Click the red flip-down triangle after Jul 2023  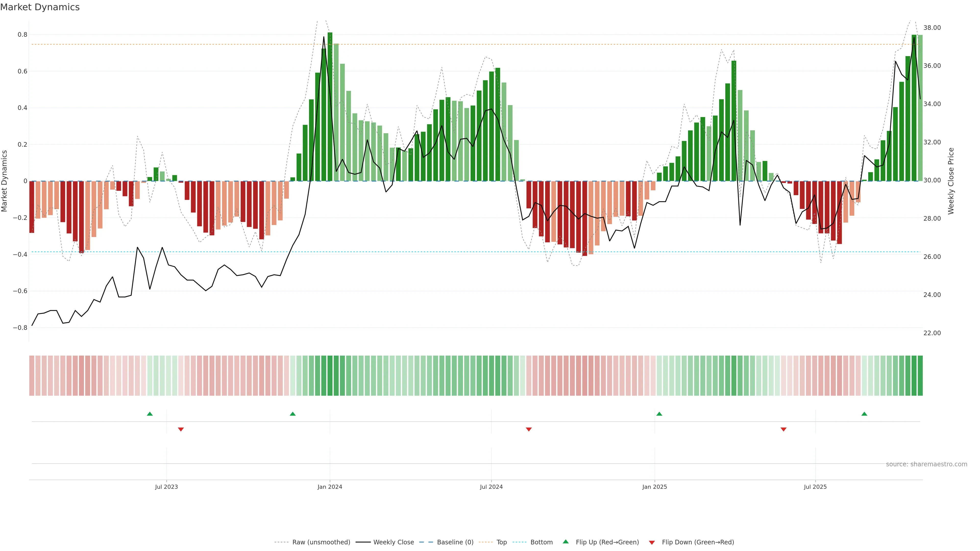pyautogui.click(x=181, y=429)
